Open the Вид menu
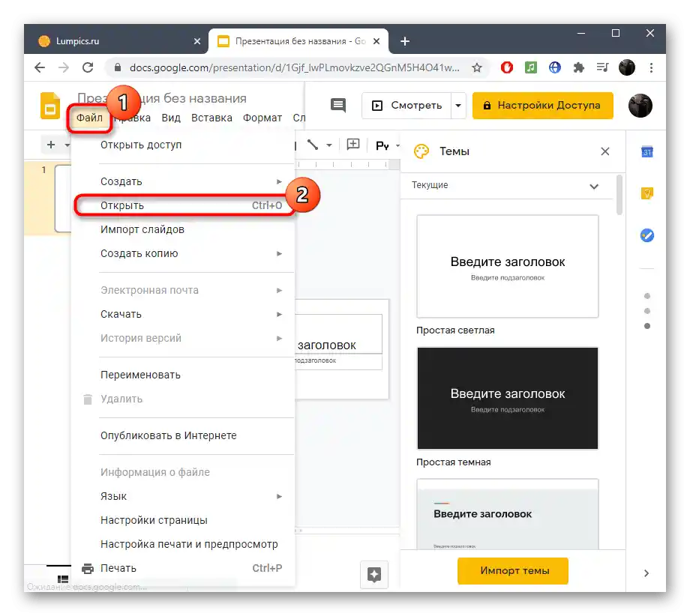Screen dimensions: 690x616 pyautogui.click(x=171, y=118)
